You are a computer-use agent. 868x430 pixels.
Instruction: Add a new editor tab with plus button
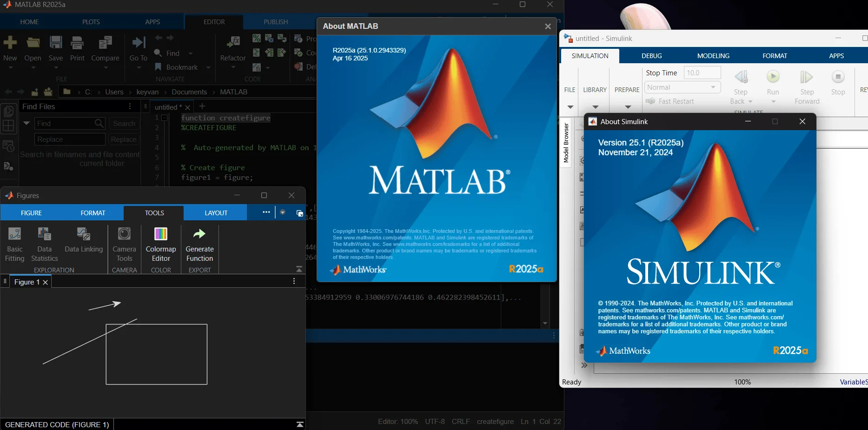(202, 106)
